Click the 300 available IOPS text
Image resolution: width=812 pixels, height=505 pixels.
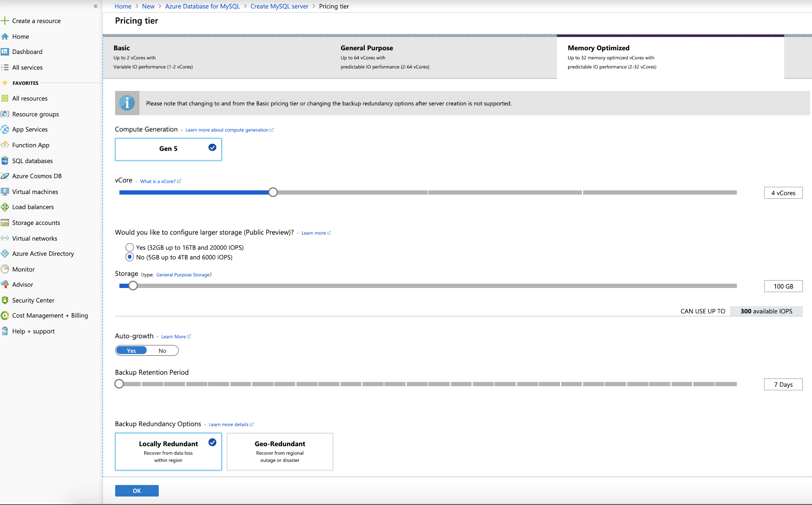point(766,311)
